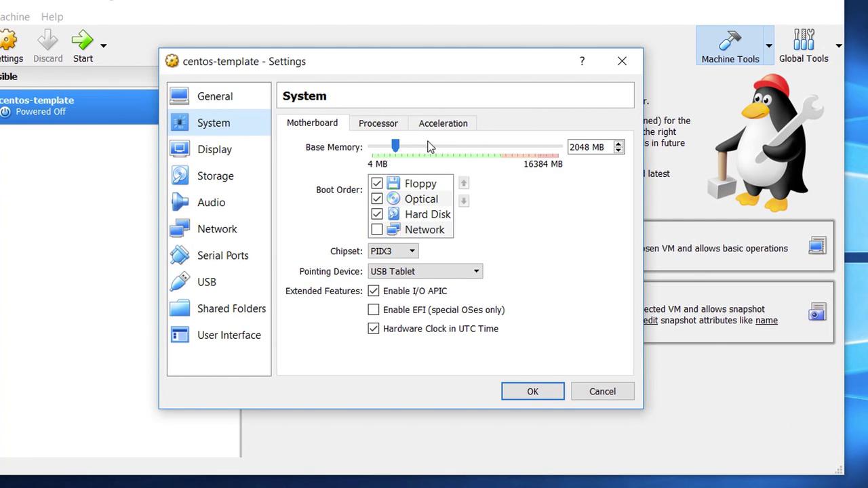
Task: Switch to the Acceleration tab
Action: pyautogui.click(x=443, y=123)
